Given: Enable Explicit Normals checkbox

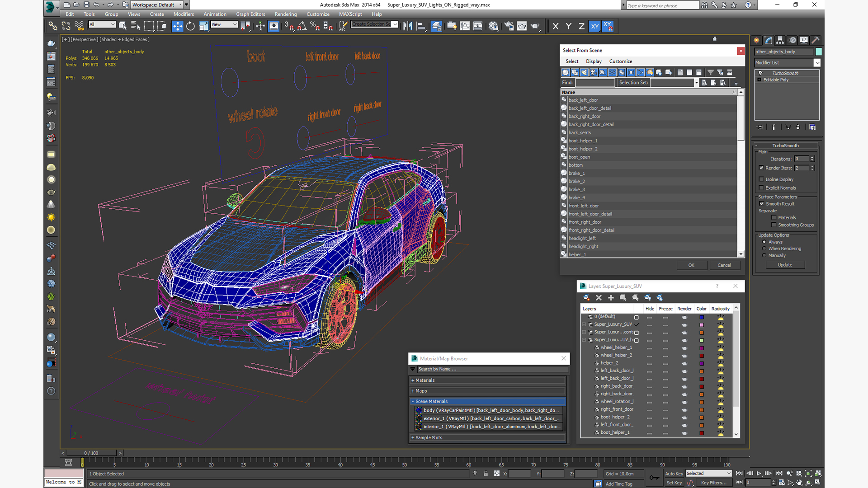Looking at the screenshot, I should [761, 188].
